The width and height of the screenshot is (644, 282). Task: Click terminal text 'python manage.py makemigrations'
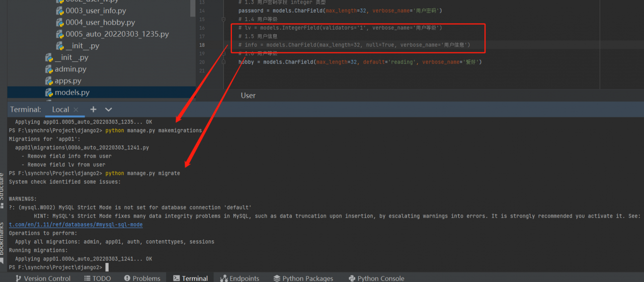click(153, 130)
